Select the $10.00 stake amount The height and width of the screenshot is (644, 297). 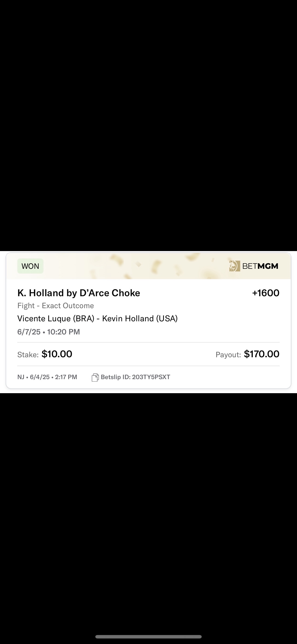pyautogui.click(x=57, y=354)
